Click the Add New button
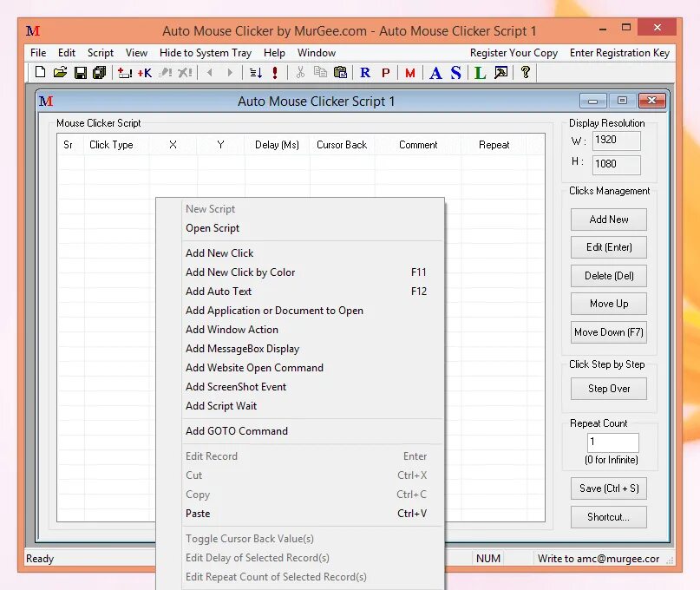This screenshot has height=590, width=700. [608, 220]
